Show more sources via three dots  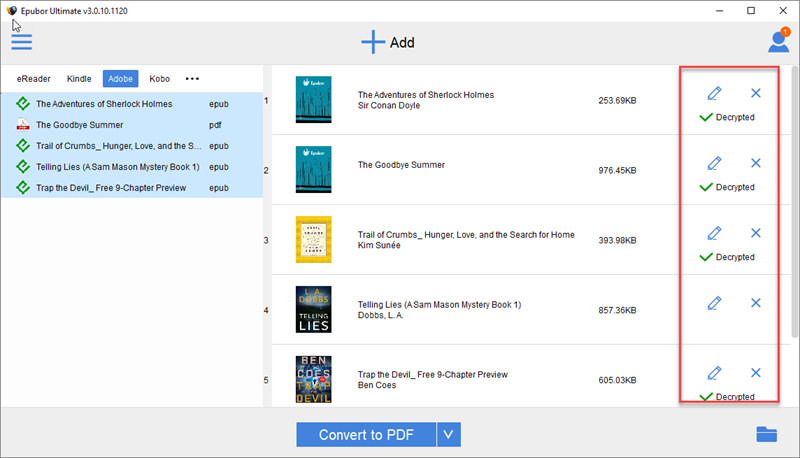coord(192,79)
